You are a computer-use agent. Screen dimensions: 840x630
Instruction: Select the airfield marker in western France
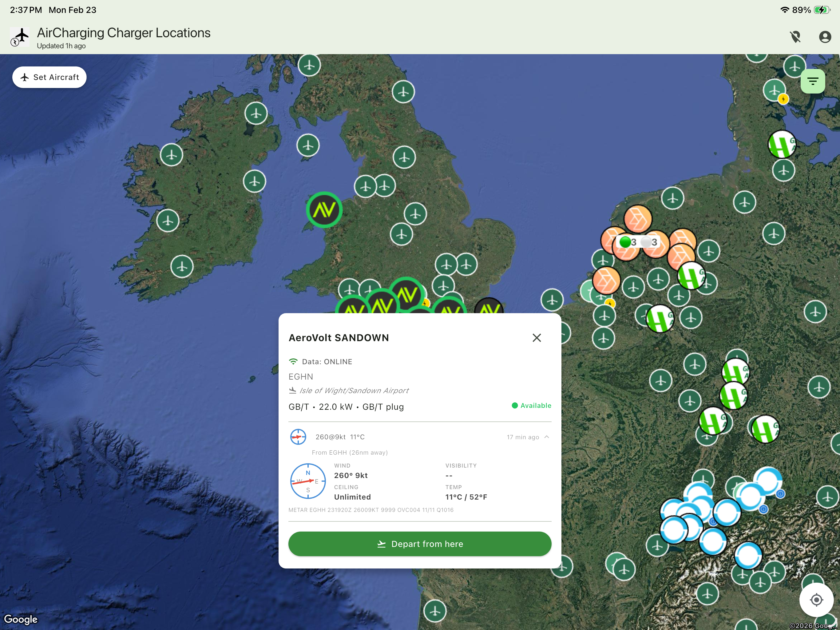click(x=435, y=611)
